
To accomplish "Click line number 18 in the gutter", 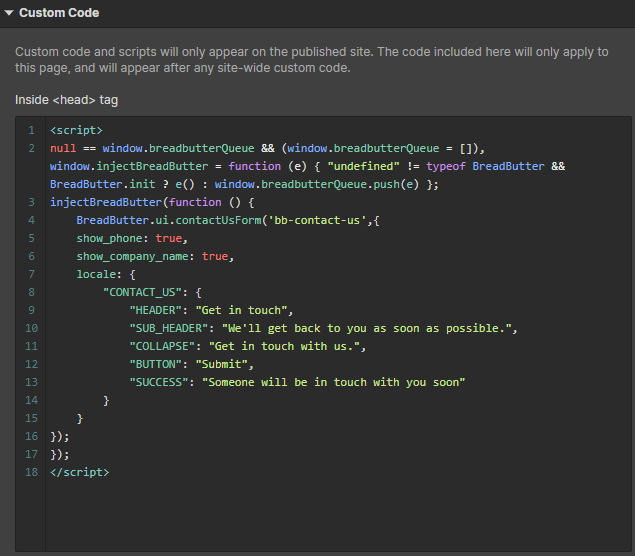I will tap(31, 473).
